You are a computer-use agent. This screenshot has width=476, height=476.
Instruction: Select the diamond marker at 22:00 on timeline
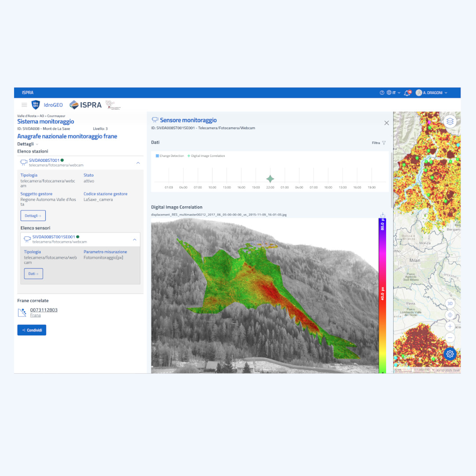270,178
